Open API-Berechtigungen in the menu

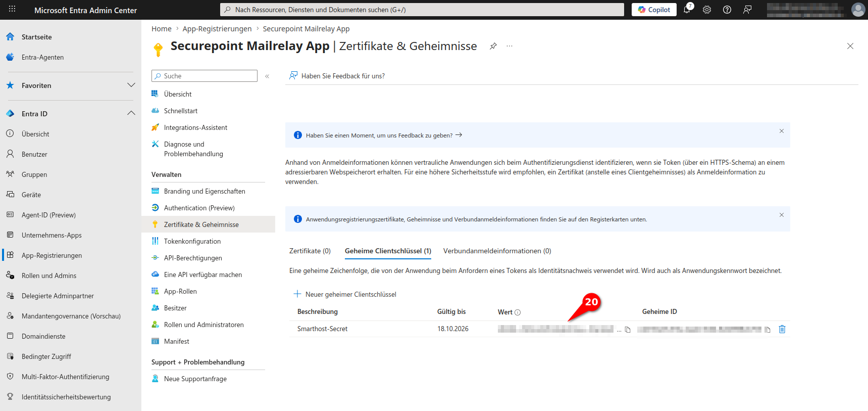coord(193,258)
